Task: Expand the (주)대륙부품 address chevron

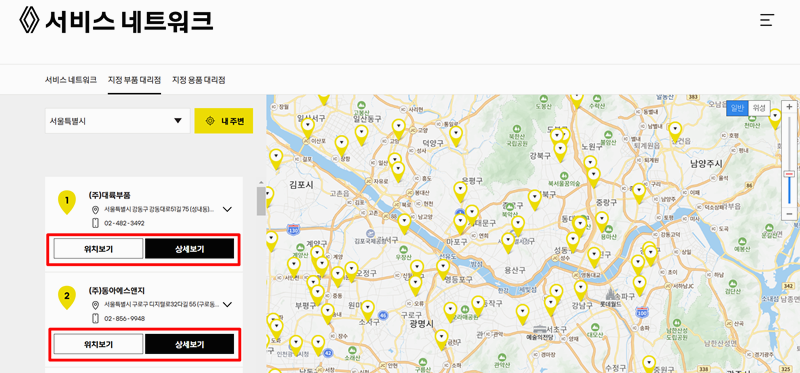Action: 228,209
